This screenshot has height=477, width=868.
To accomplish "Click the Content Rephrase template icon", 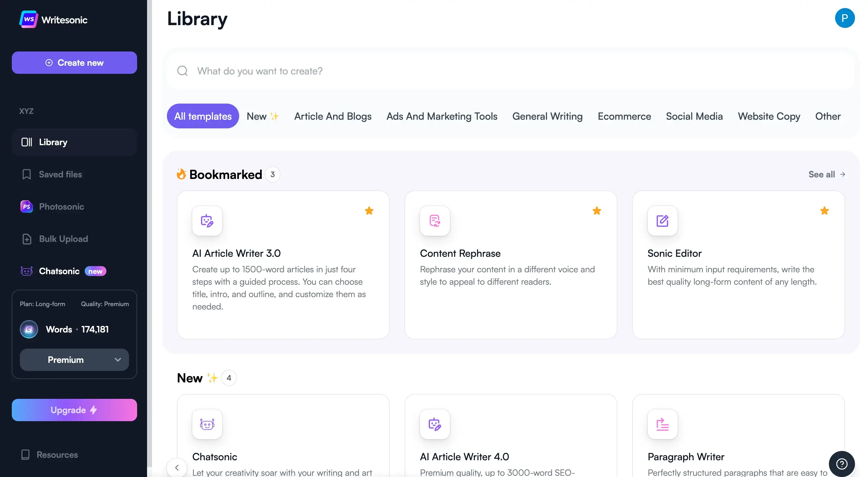I will (x=434, y=221).
